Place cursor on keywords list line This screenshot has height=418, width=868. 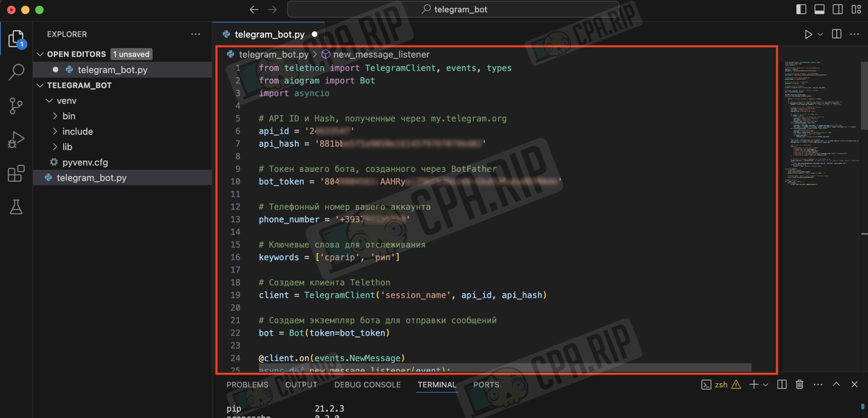tap(329, 257)
